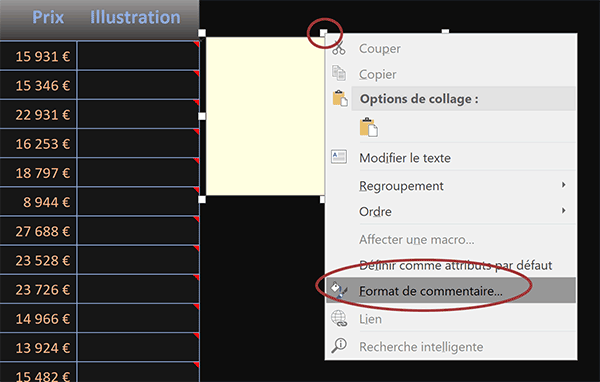Click the Prix column header
Image resolution: width=600 pixels, height=382 pixels.
point(48,17)
